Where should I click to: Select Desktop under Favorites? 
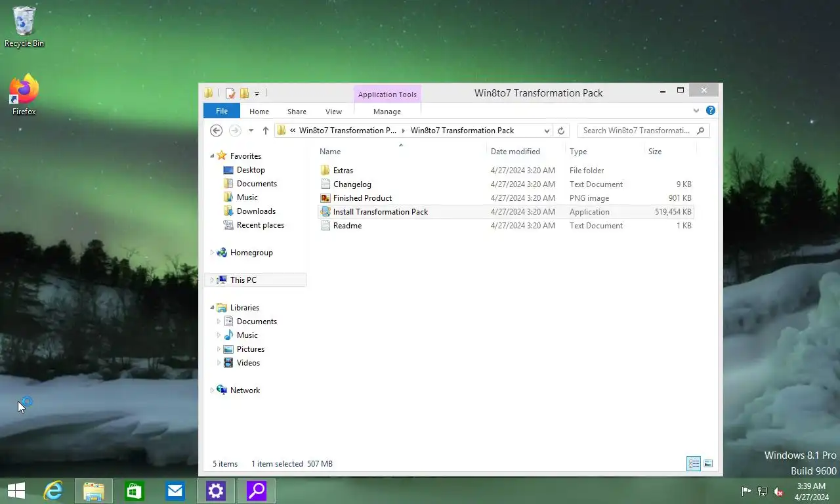point(251,170)
